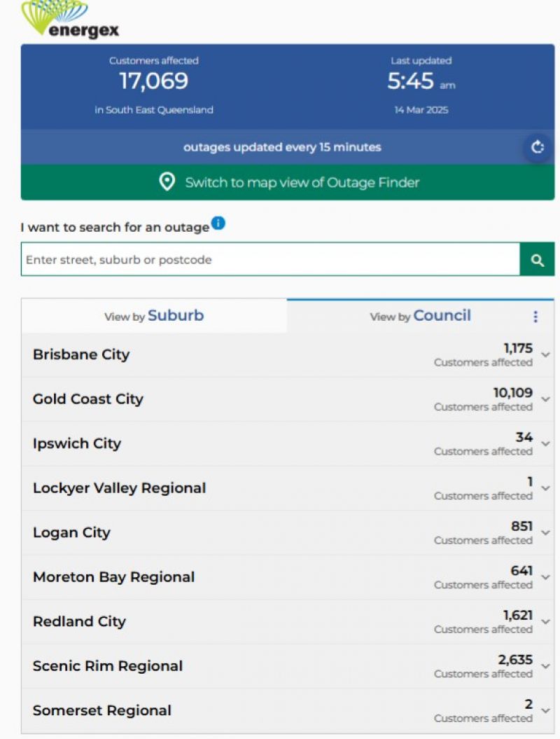
Task: Expand the Moreton Bay Regional row
Action: click(545, 578)
